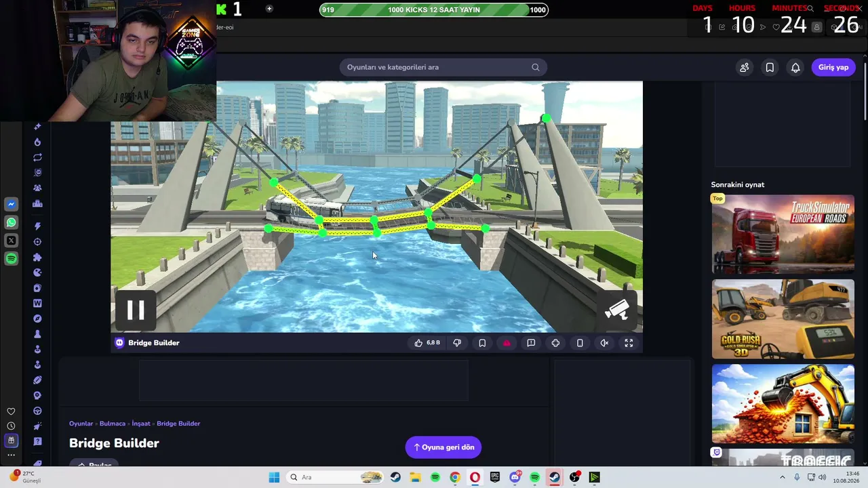
Task: Open the Gold Rush 3D game thumbnail
Action: point(783,319)
